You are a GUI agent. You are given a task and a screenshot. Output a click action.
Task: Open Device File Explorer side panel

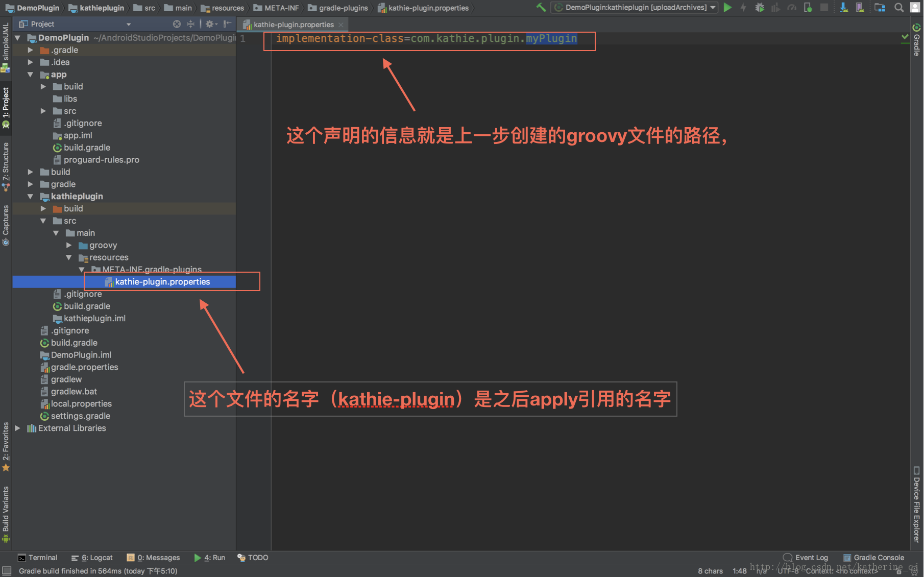[917, 504]
